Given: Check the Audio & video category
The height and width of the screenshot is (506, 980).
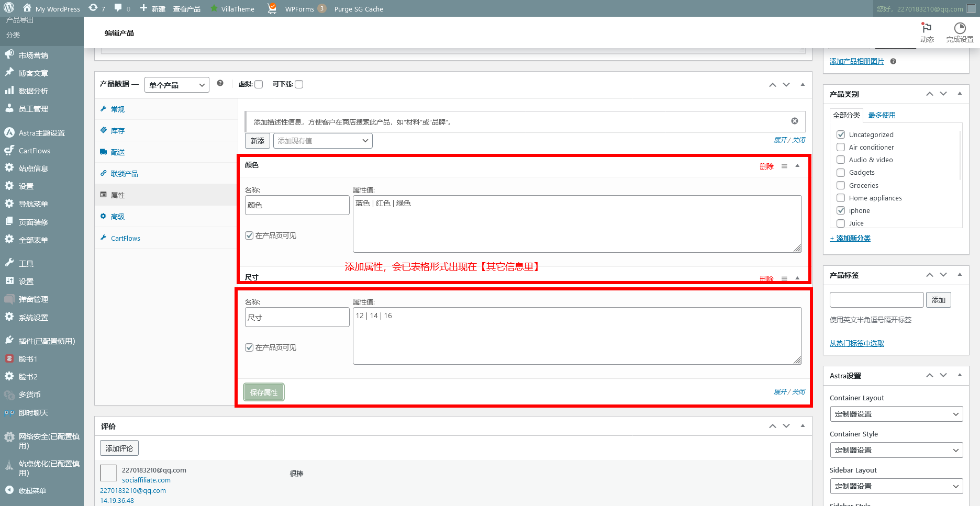Looking at the screenshot, I should tap(841, 160).
